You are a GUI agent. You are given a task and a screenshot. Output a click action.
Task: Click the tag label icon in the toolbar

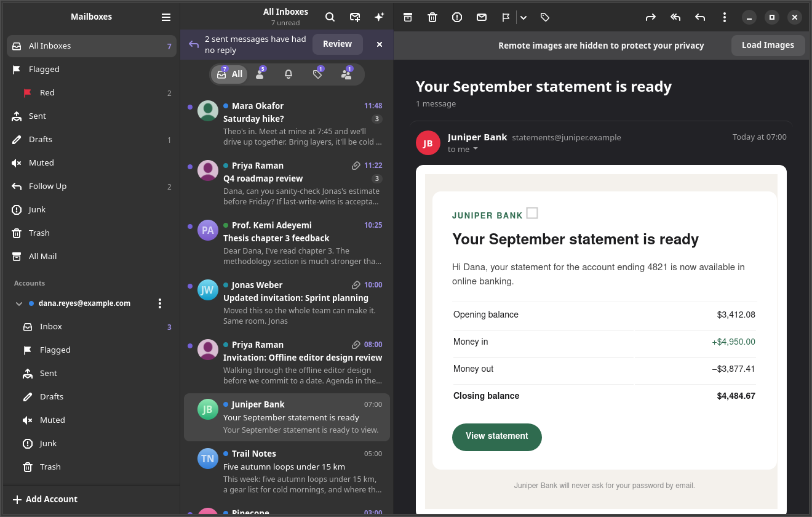pos(545,17)
